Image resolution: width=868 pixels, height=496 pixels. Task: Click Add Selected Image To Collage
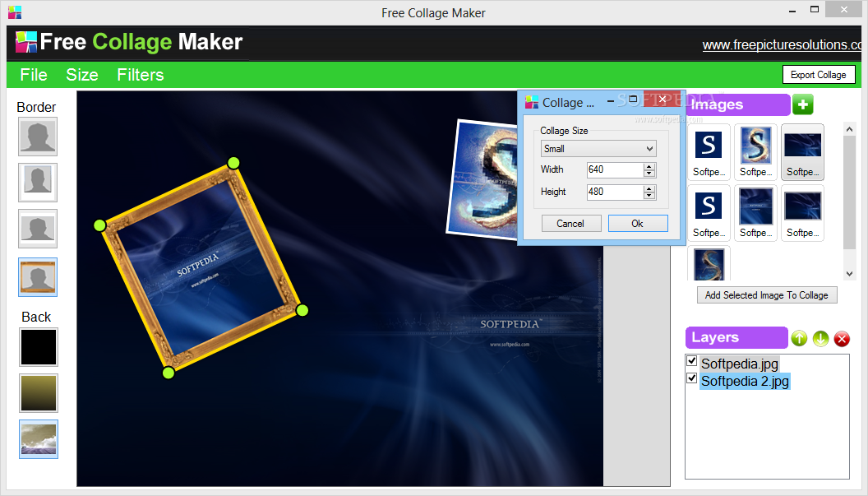[x=767, y=295]
